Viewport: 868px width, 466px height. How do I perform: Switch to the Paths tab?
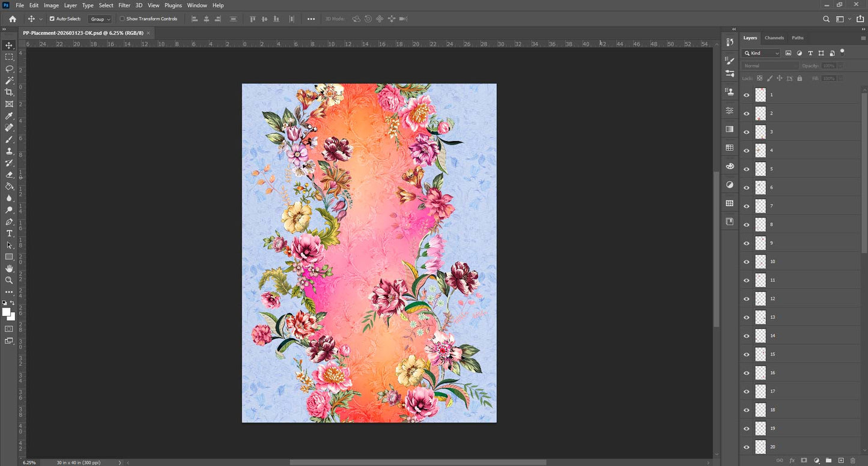coord(798,38)
